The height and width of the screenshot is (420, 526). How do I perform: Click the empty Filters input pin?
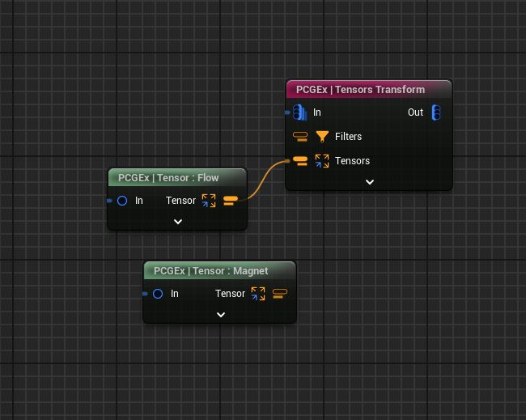tap(300, 137)
